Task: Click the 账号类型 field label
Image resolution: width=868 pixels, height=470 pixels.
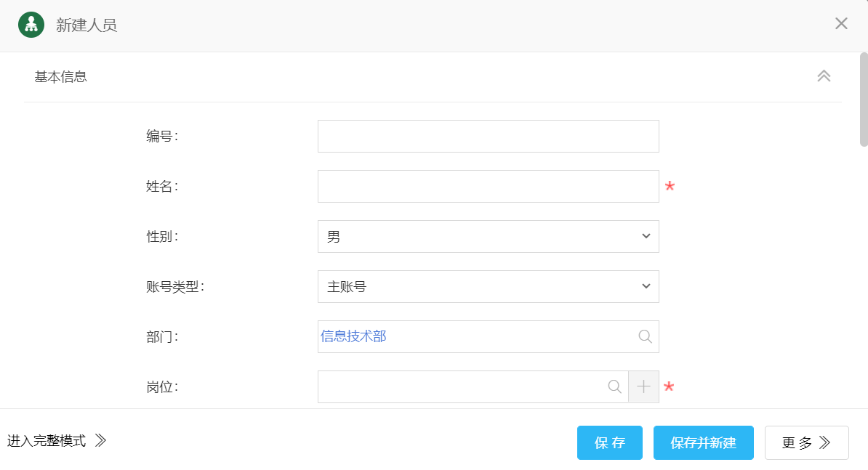Action: click(x=175, y=287)
